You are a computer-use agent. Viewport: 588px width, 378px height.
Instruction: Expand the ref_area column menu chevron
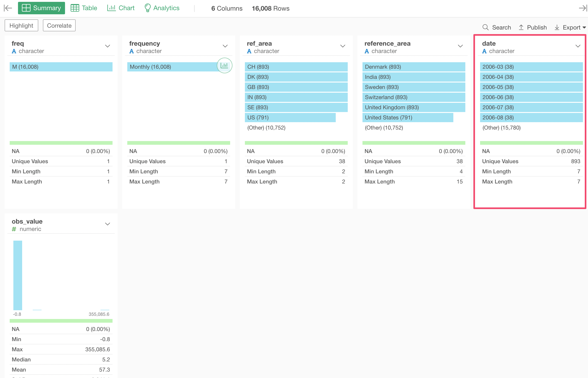pos(342,46)
